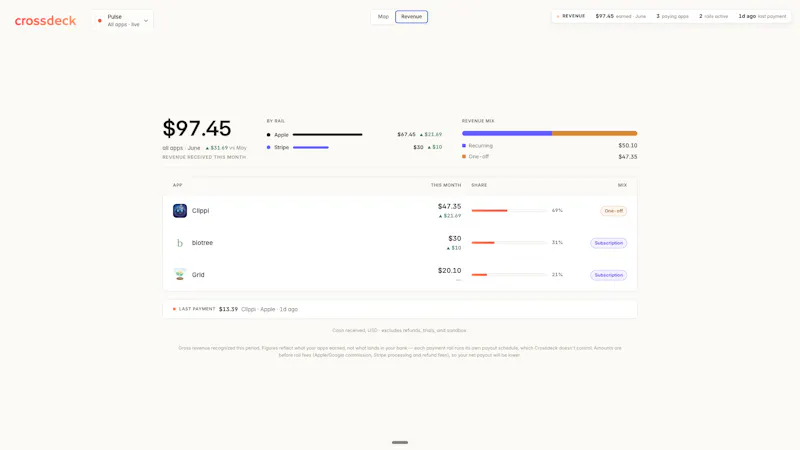Click the red dot beside LAST PAYMENT
The height and width of the screenshot is (450, 800).
coord(174,309)
